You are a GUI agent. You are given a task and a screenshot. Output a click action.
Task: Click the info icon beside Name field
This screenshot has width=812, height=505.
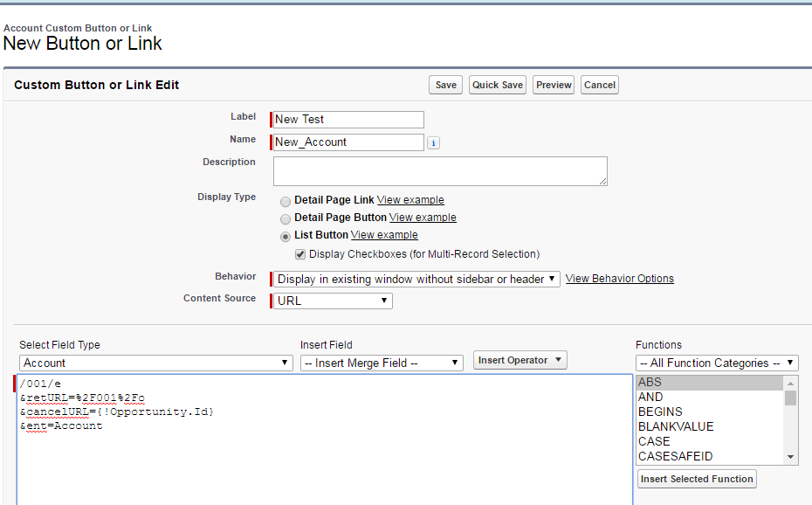click(x=433, y=143)
